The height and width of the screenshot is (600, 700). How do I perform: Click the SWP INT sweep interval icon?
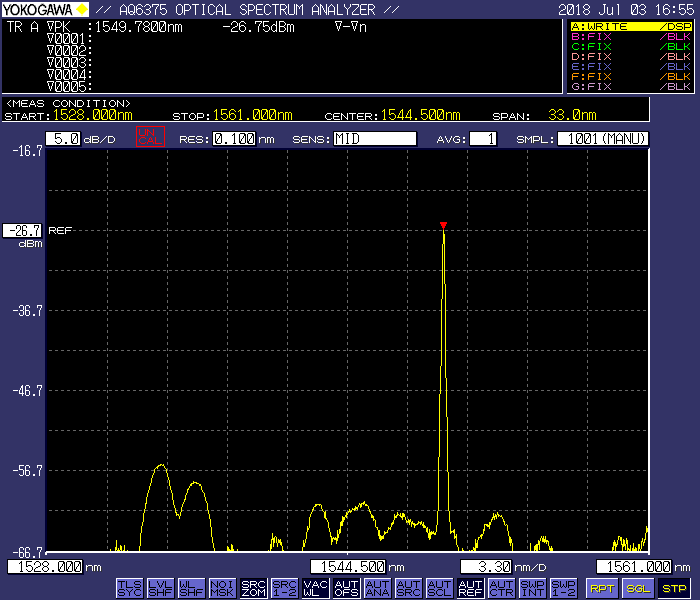click(533, 588)
